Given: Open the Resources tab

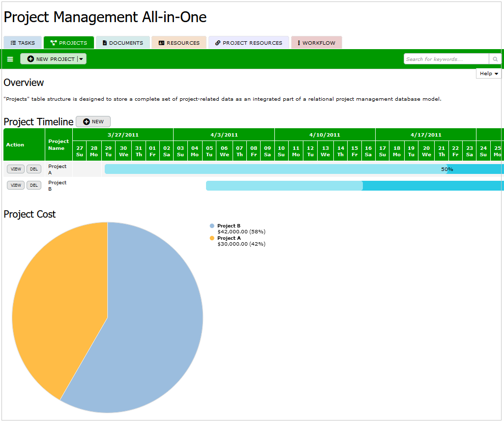Looking at the screenshot, I should [179, 43].
